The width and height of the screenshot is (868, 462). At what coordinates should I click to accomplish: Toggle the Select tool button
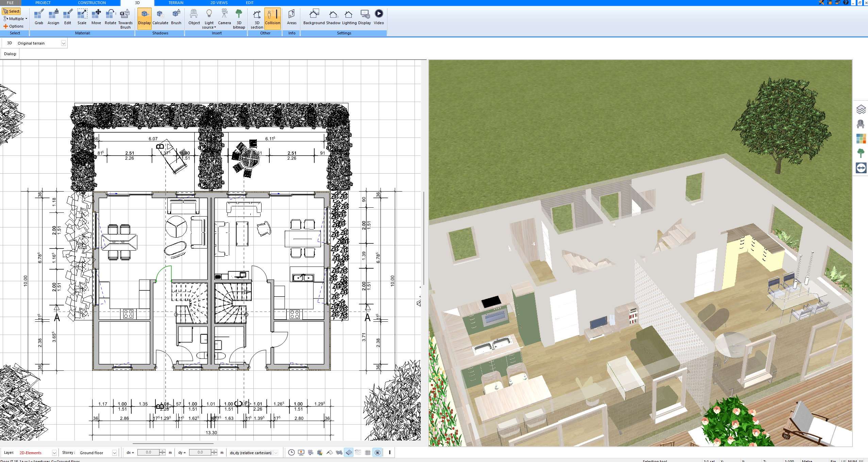coord(12,11)
